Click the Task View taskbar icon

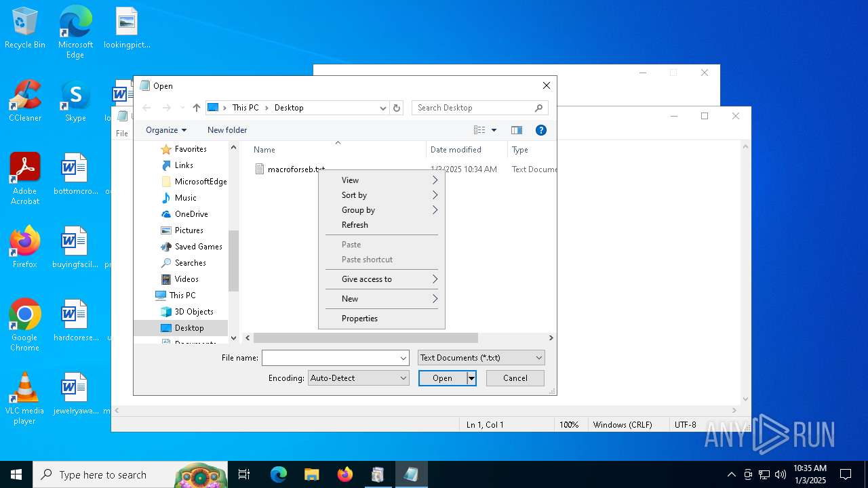tap(244, 474)
